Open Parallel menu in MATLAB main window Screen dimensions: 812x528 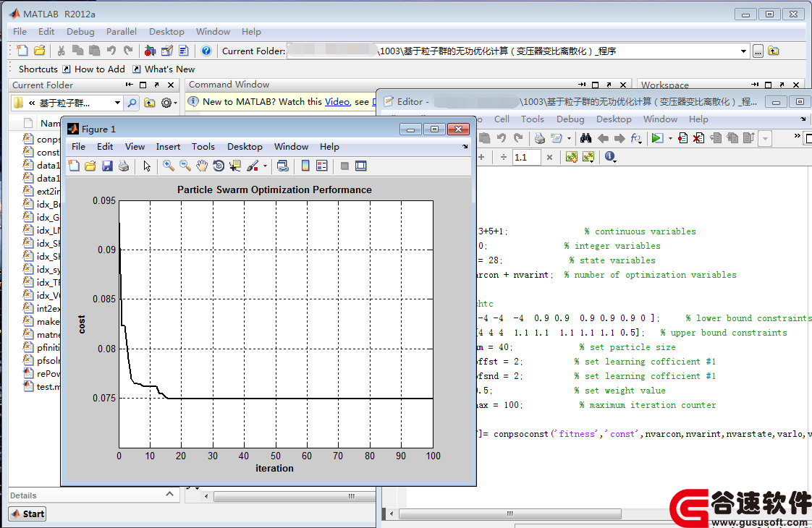click(x=121, y=32)
